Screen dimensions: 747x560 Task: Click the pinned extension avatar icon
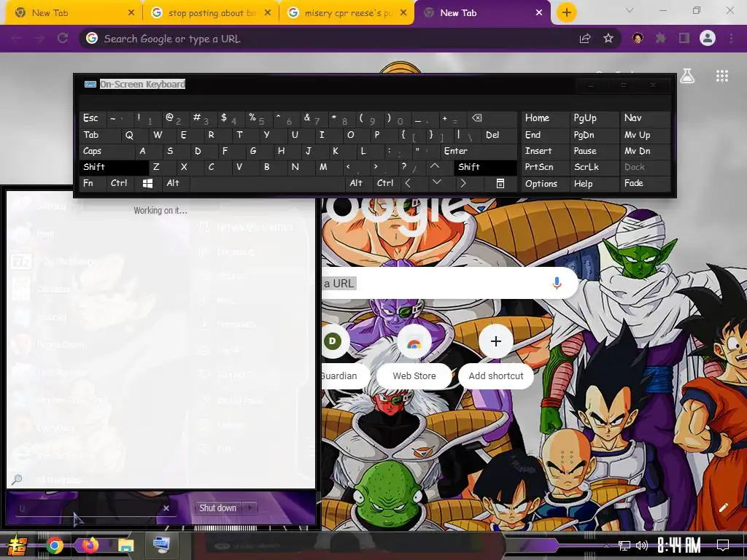coord(638,39)
